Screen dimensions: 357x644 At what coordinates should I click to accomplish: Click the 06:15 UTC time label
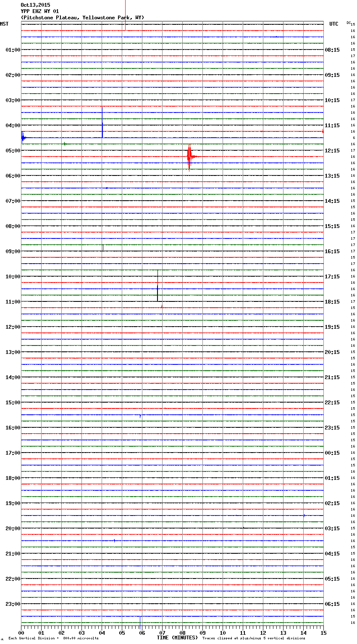pos(332,604)
